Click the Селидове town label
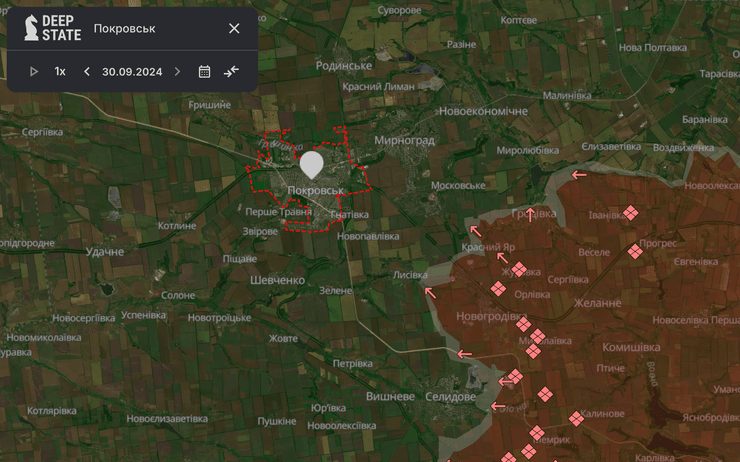 (450, 397)
